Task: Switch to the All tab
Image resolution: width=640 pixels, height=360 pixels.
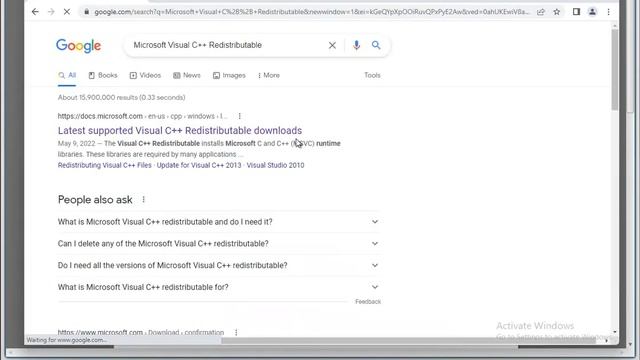Action: (67, 76)
